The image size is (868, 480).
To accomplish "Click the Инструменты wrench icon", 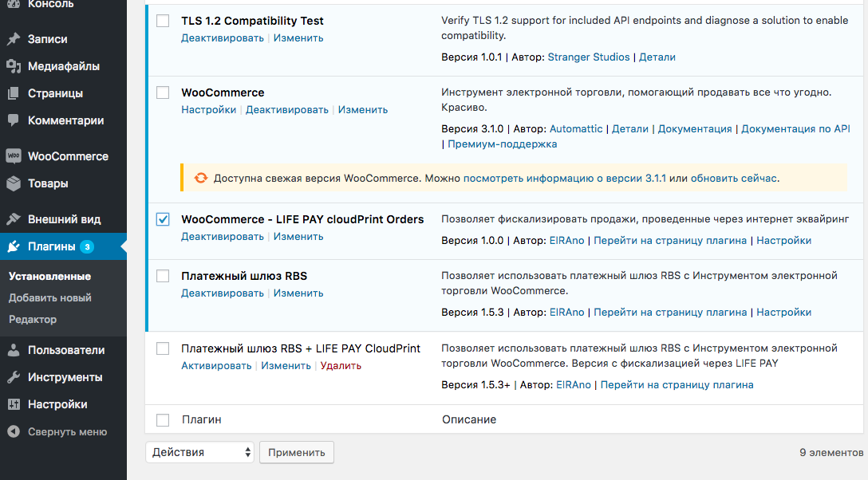I will (x=14, y=377).
